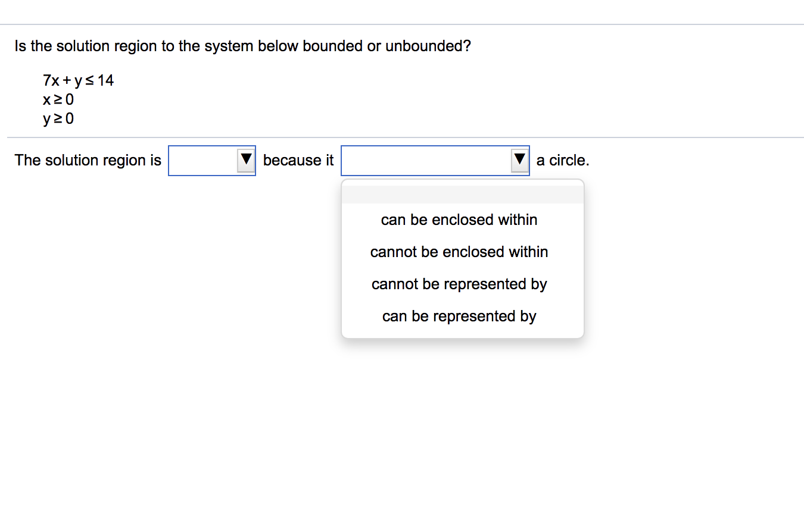The width and height of the screenshot is (804, 532).
Task: Click the inequality '7x + y ≤ 14'
Action: pos(77,80)
